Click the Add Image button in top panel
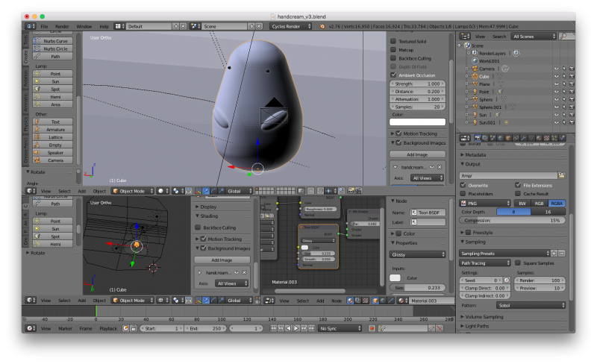This screenshot has height=364, width=597. 417,154
